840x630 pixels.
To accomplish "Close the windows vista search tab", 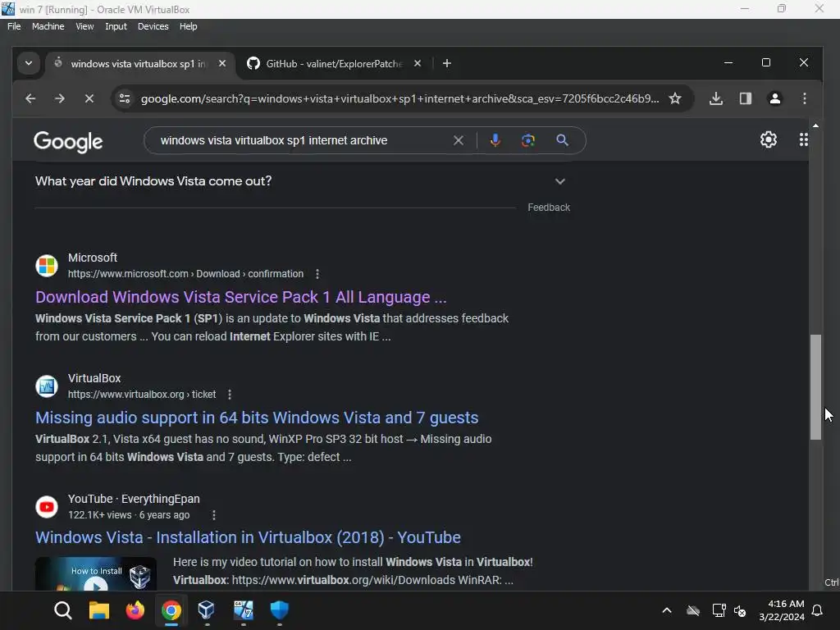I will tap(222, 64).
